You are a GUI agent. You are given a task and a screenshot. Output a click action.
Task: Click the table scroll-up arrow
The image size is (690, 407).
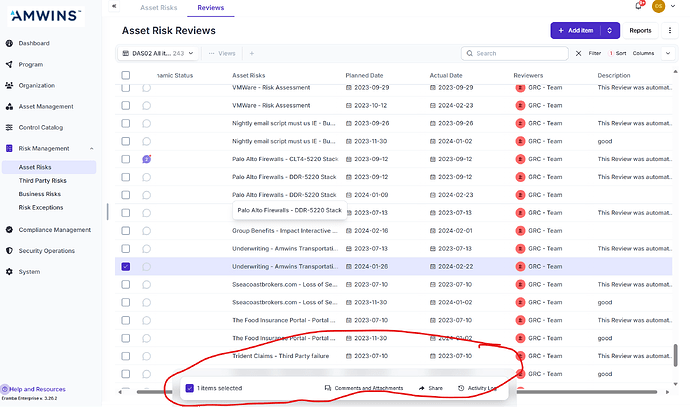675,71
